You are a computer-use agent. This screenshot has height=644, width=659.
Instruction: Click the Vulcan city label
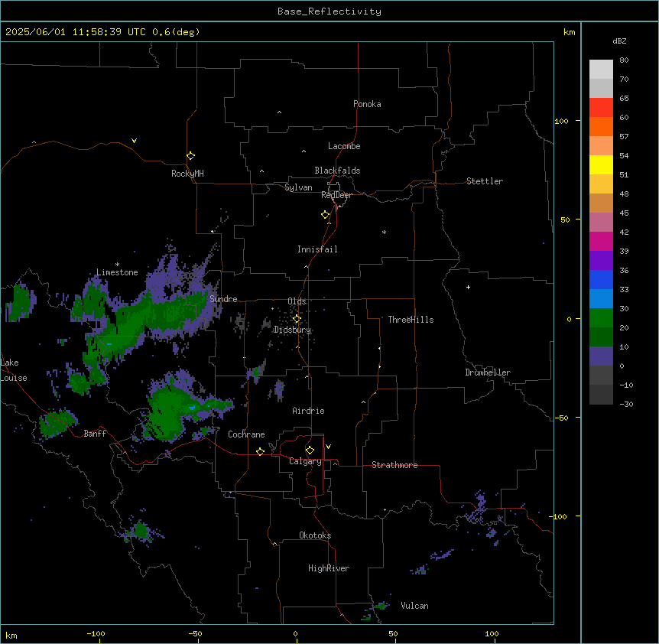[x=414, y=606]
